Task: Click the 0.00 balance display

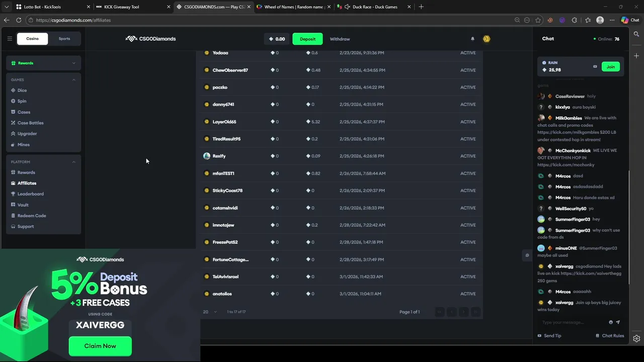Action: pos(277,39)
